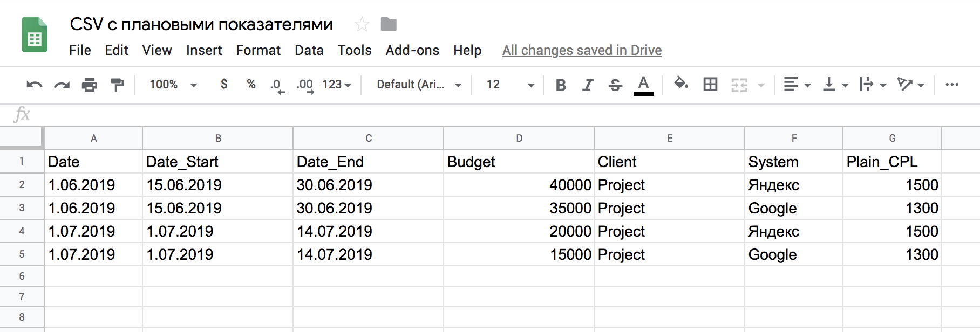Viewport: 980px width, 332px height.
Task: Select 'Client' header cell
Action: pos(670,162)
